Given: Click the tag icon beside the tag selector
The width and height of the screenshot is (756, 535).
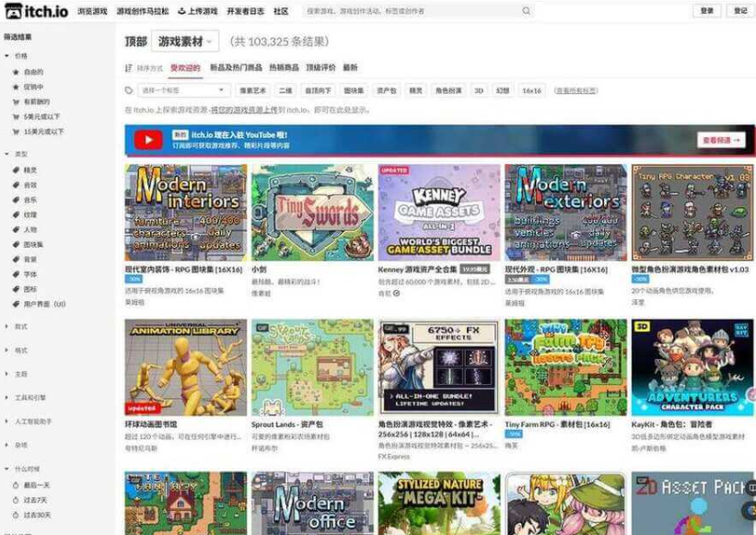Looking at the screenshot, I should 129,90.
